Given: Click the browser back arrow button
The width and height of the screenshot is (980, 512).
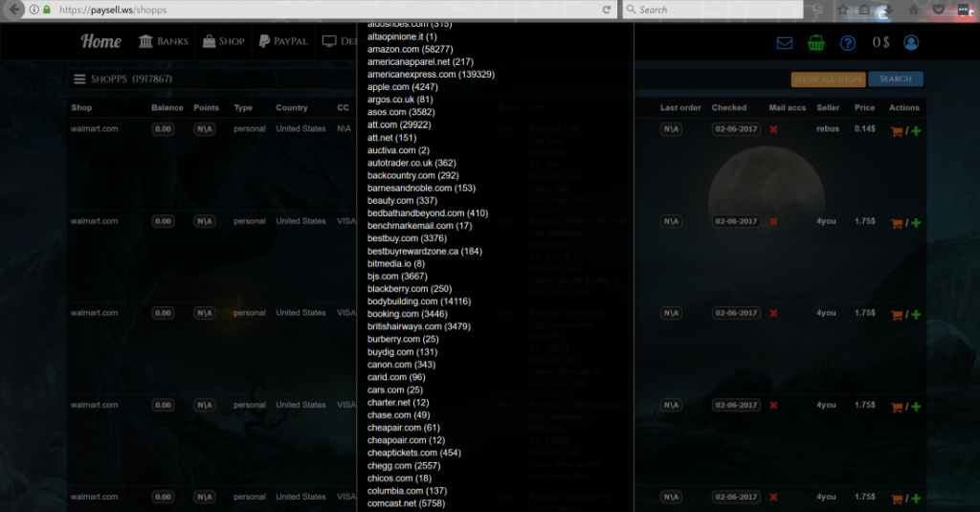Looking at the screenshot, I should [14, 10].
